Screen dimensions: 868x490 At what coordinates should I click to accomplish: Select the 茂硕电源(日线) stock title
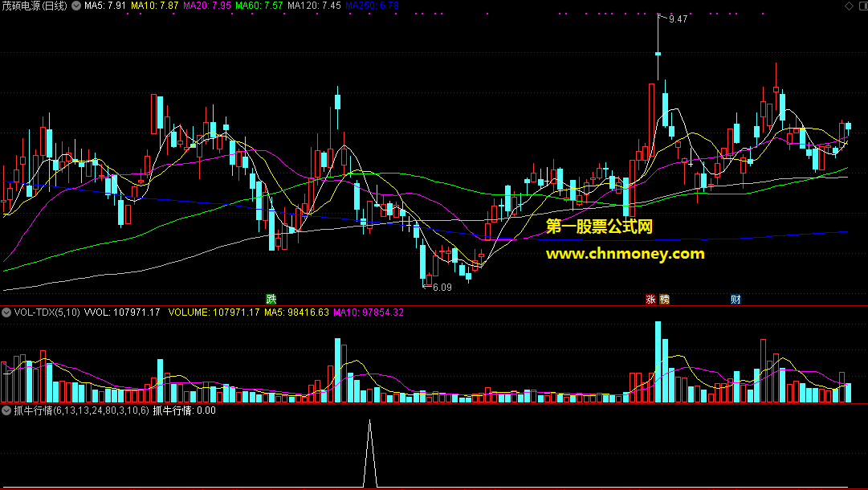point(35,6)
